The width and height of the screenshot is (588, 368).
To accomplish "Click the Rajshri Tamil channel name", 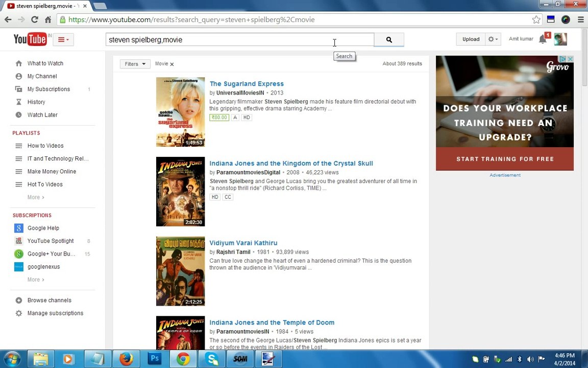I will click(233, 252).
